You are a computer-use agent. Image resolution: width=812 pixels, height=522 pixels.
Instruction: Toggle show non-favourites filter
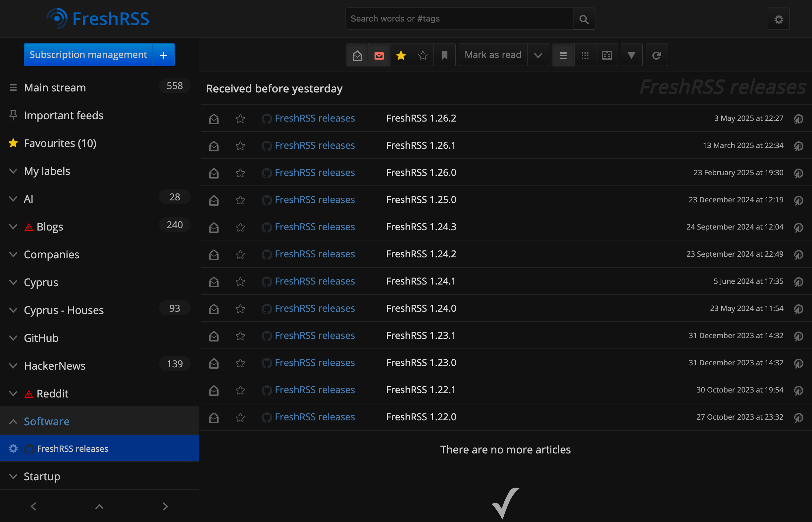tap(423, 55)
